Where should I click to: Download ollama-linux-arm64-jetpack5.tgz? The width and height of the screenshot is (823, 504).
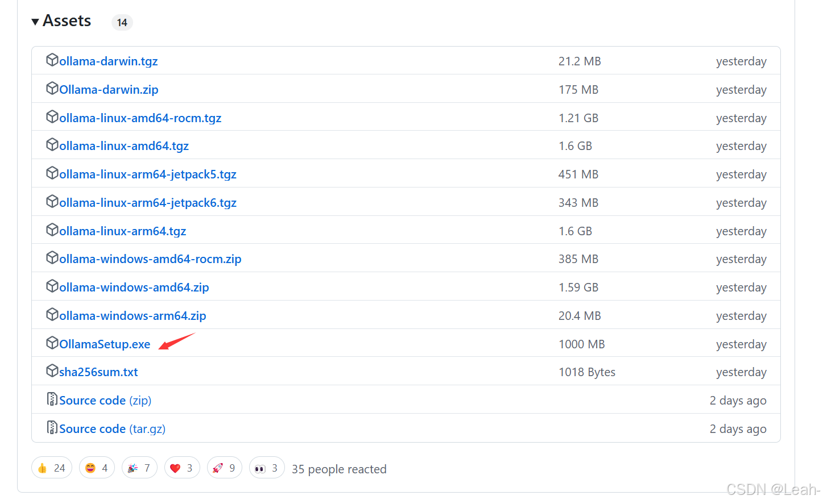[x=148, y=174]
